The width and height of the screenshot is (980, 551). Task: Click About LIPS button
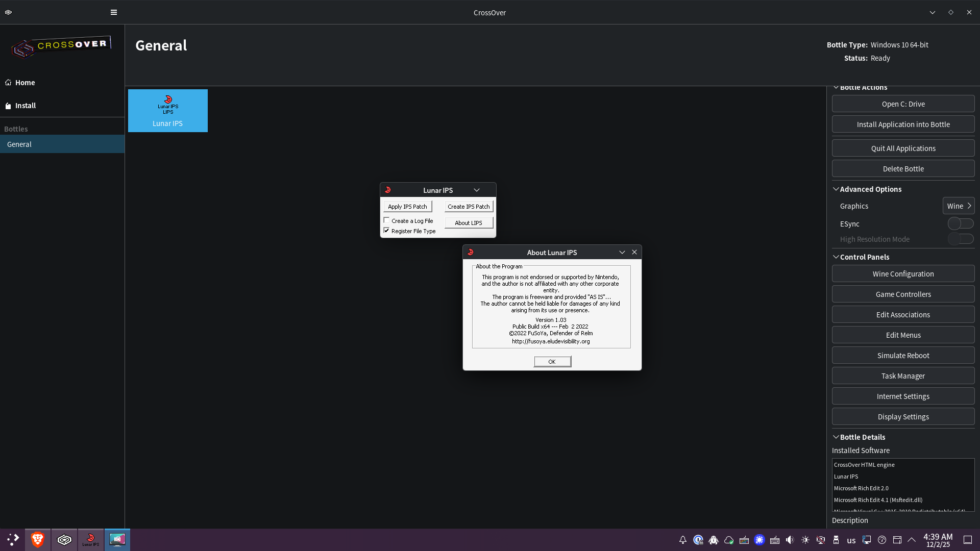[x=469, y=222]
